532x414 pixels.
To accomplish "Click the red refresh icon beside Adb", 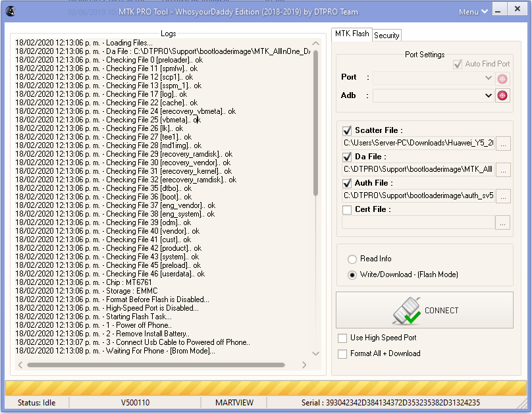I will point(502,95).
